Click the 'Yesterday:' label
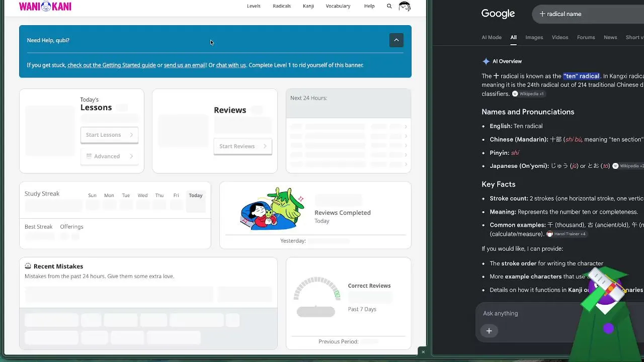 [x=293, y=241]
